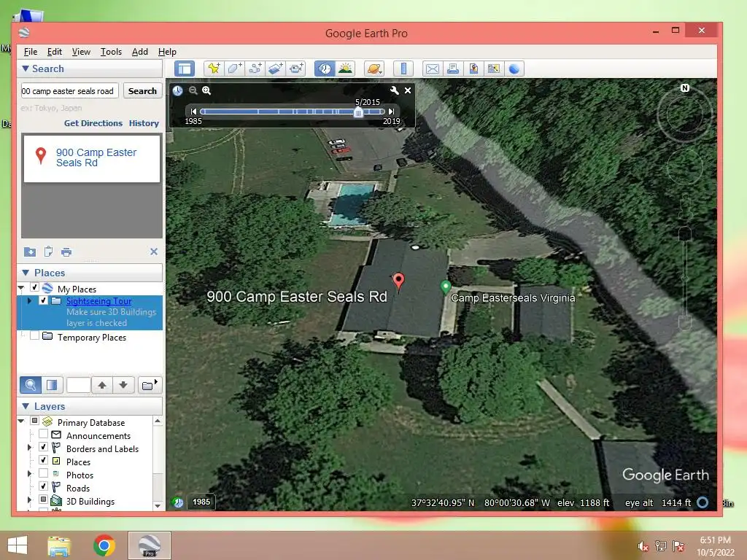Screen dimensions: 747x560
Task: Toggle the historical imagery clock button
Action: point(325,69)
